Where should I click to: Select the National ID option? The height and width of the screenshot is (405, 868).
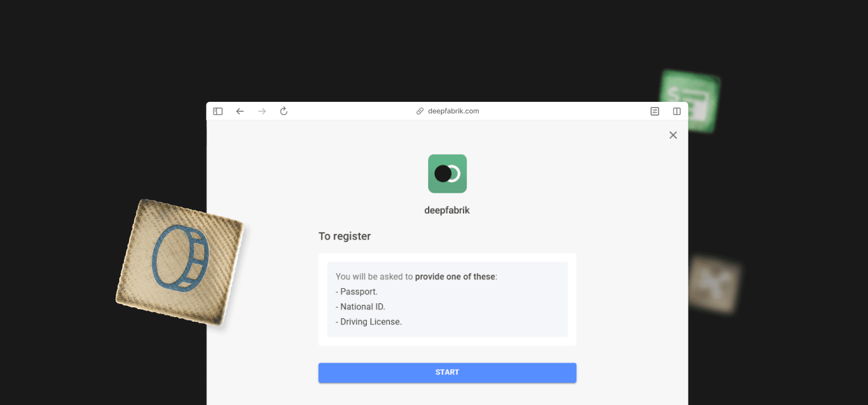click(x=361, y=306)
